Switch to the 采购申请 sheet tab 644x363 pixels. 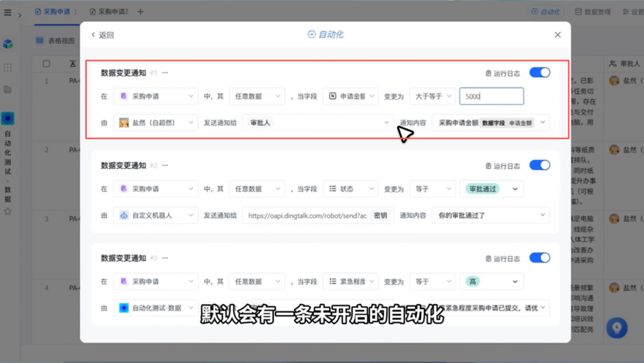(52, 11)
